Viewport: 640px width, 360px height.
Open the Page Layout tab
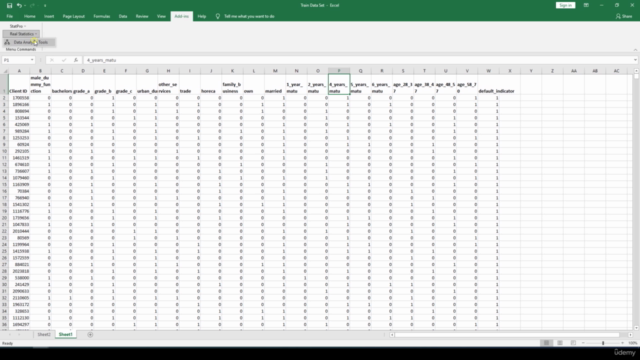click(73, 16)
